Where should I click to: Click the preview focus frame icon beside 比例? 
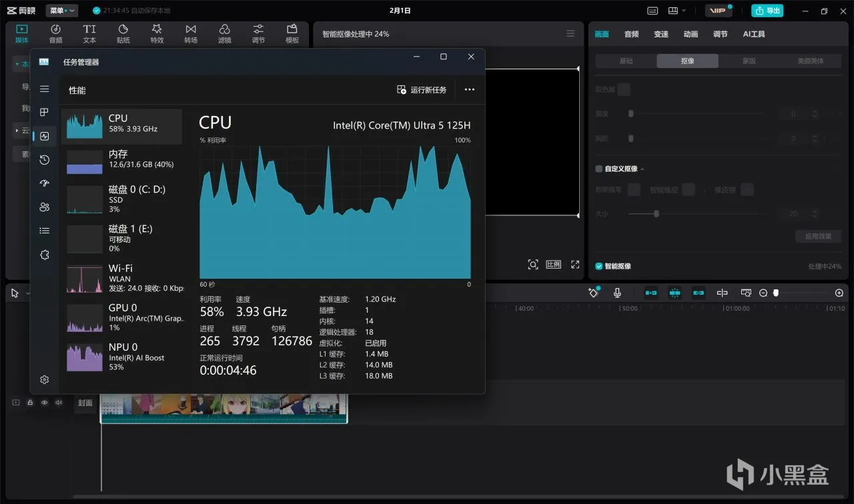click(532, 265)
